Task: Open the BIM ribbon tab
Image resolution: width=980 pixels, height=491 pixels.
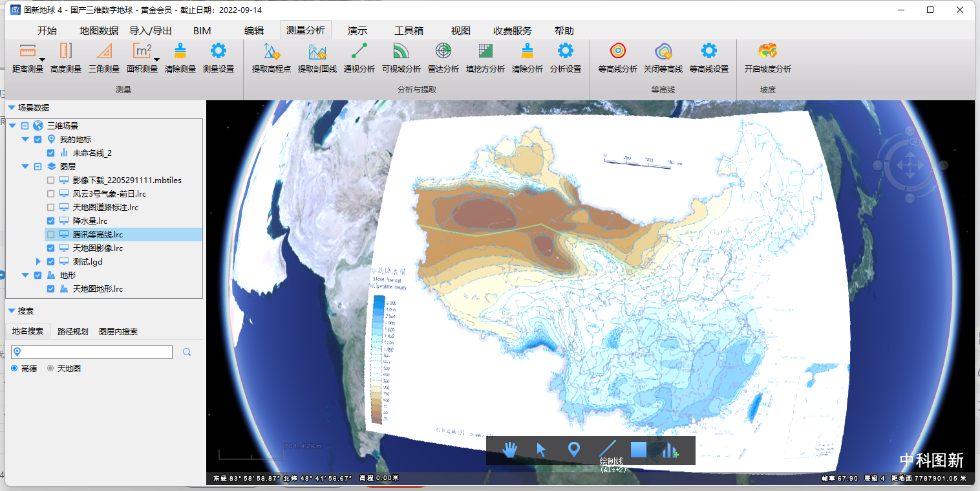Action: pyautogui.click(x=202, y=30)
